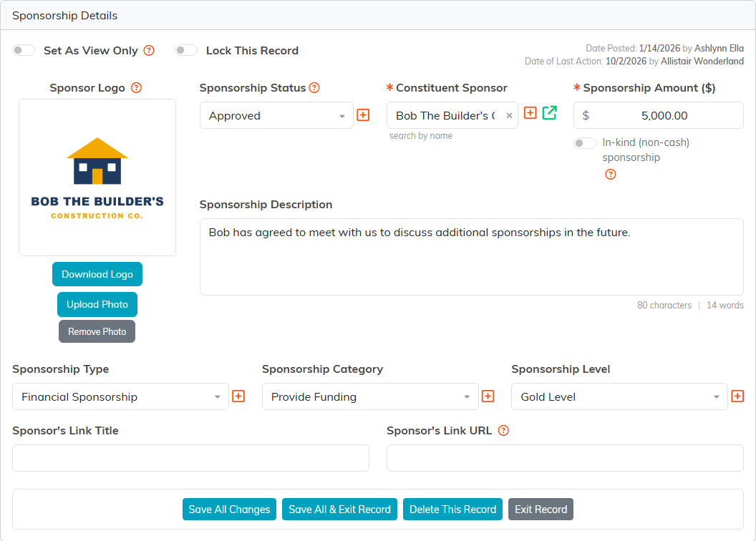Click the Remove Photo button
Viewport: 756px width, 541px height.
point(97,332)
